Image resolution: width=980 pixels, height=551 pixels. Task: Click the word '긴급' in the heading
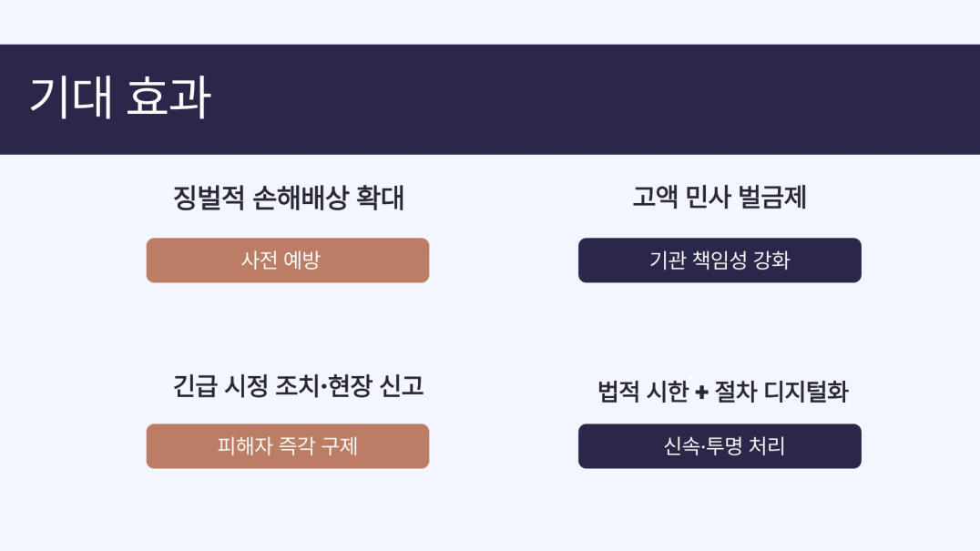point(193,386)
